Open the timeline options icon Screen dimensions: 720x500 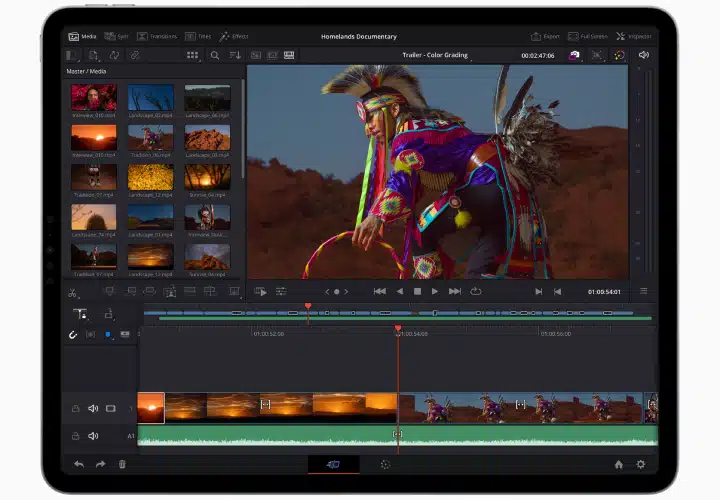click(x=234, y=291)
